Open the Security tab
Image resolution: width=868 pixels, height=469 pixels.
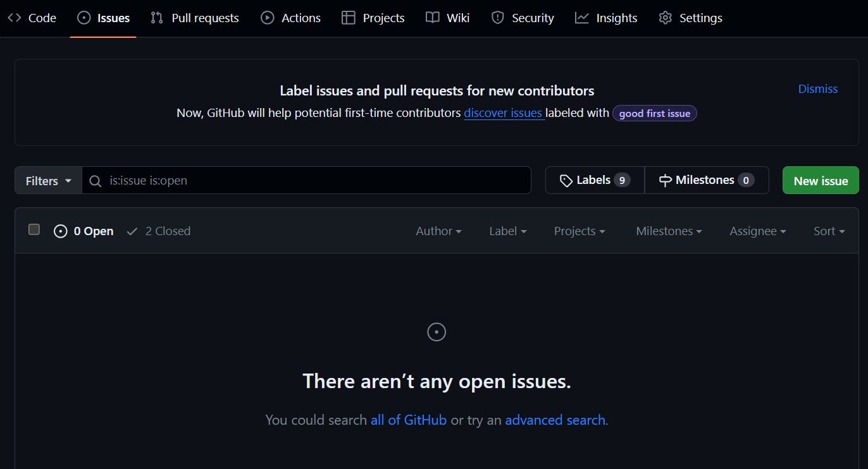pos(523,18)
